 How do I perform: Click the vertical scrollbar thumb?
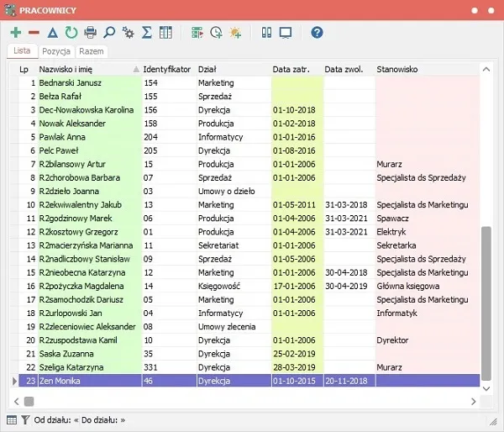pyautogui.click(x=485, y=303)
